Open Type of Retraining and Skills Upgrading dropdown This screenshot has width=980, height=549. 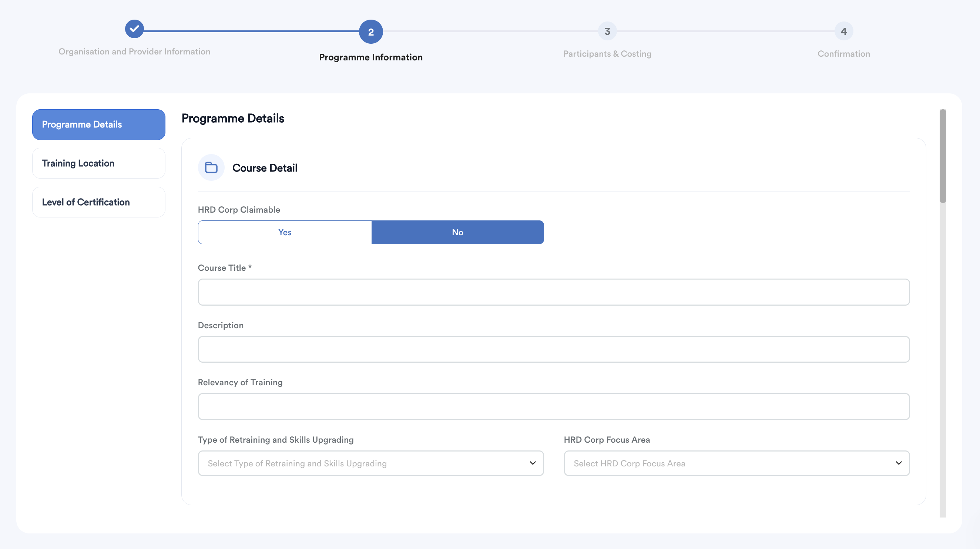coord(365,463)
